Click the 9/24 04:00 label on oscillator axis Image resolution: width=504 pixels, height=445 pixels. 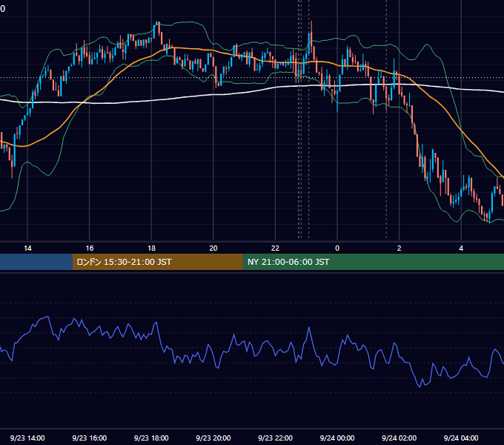pos(461,438)
